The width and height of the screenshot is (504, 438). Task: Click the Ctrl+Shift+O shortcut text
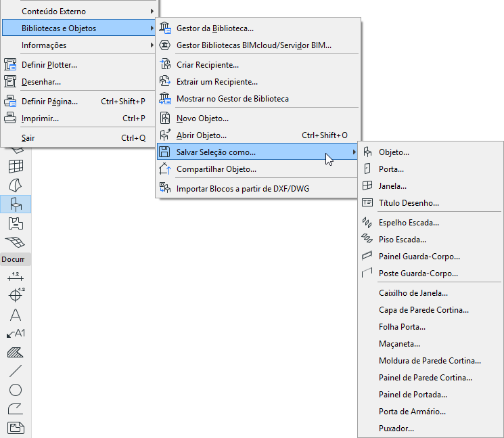pyautogui.click(x=324, y=135)
